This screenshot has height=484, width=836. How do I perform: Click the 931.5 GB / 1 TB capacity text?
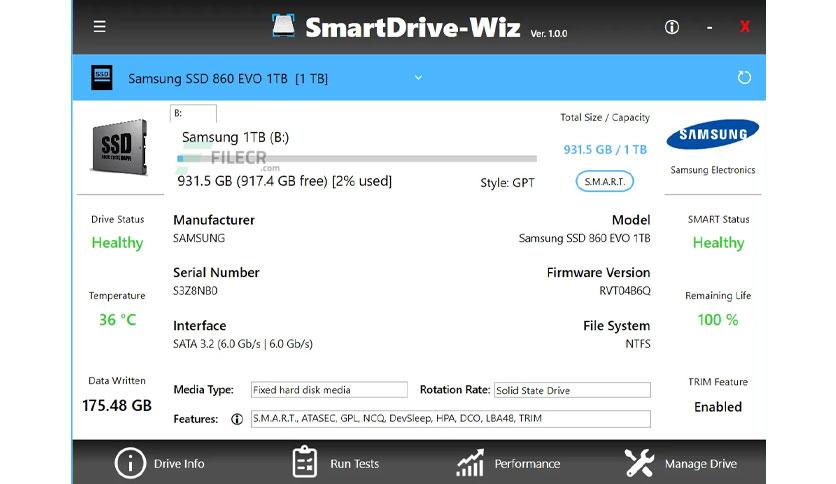pos(605,149)
